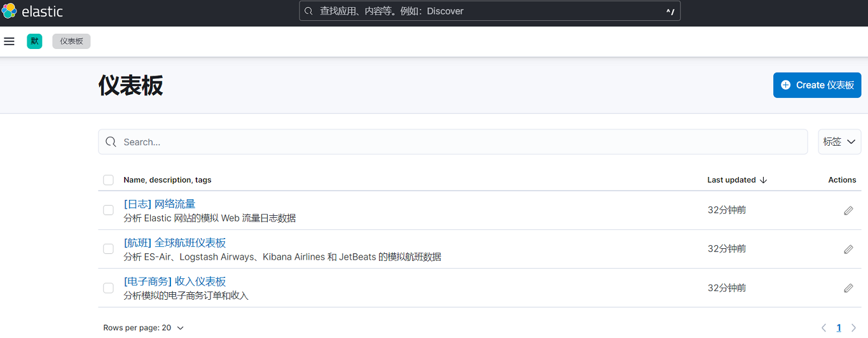The image size is (868, 338).
Task: Click 32分钟前 in 网络流量 row
Action: 727,210
